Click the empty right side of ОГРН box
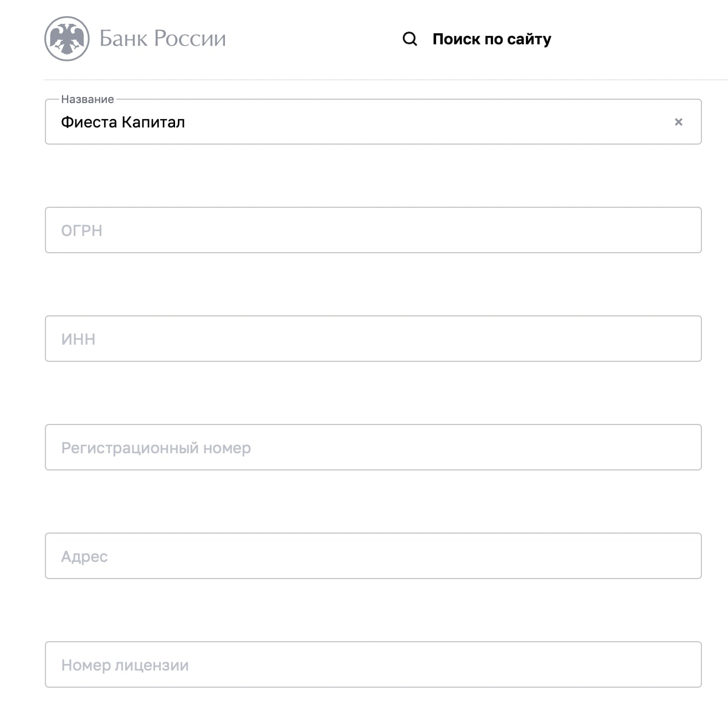Viewport: 728px width, 706px height. coord(554,230)
